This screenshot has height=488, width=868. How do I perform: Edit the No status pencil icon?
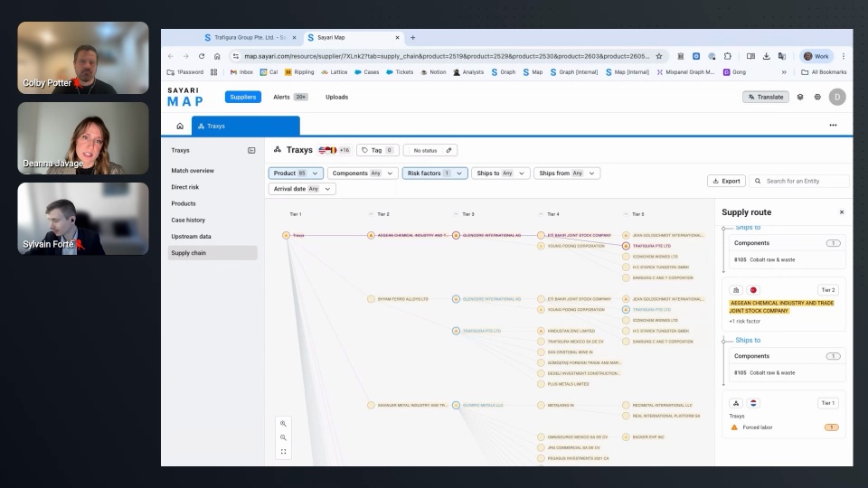449,151
